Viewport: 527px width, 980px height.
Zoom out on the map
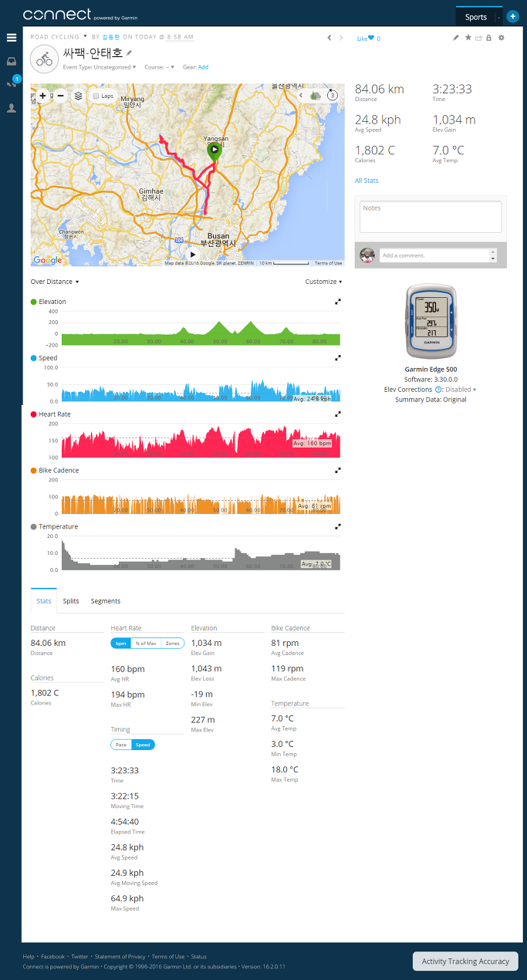click(x=59, y=96)
